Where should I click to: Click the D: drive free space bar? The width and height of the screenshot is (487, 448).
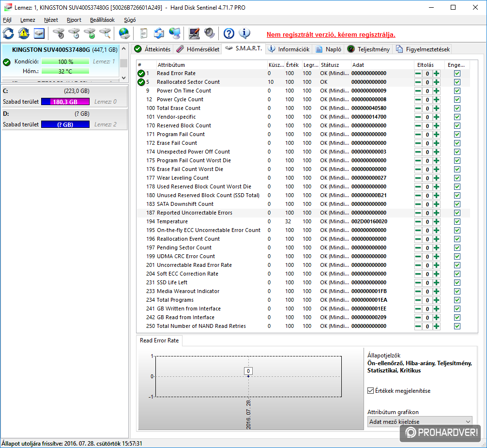[65, 124]
